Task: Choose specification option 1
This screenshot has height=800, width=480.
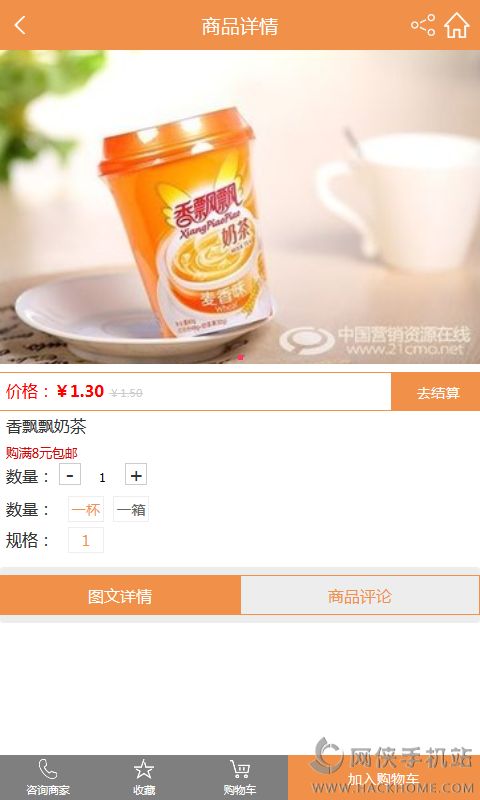Action: (86, 540)
